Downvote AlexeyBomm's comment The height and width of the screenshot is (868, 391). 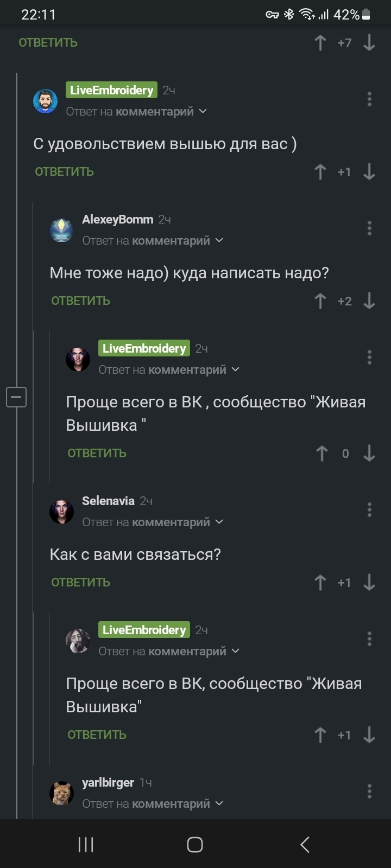tap(369, 301)
